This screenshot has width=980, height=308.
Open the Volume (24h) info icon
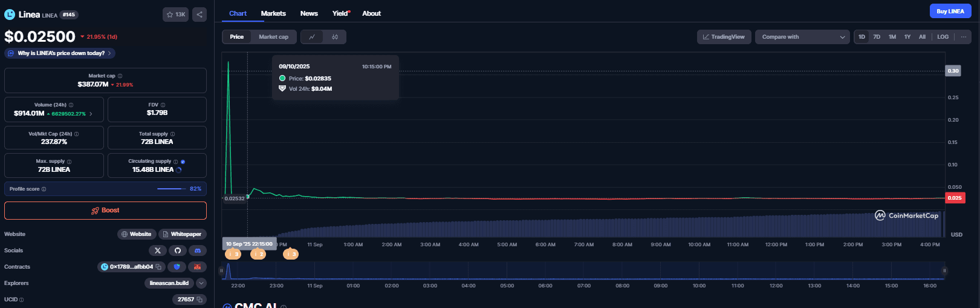pyautogui.click(x=71, y=105)
